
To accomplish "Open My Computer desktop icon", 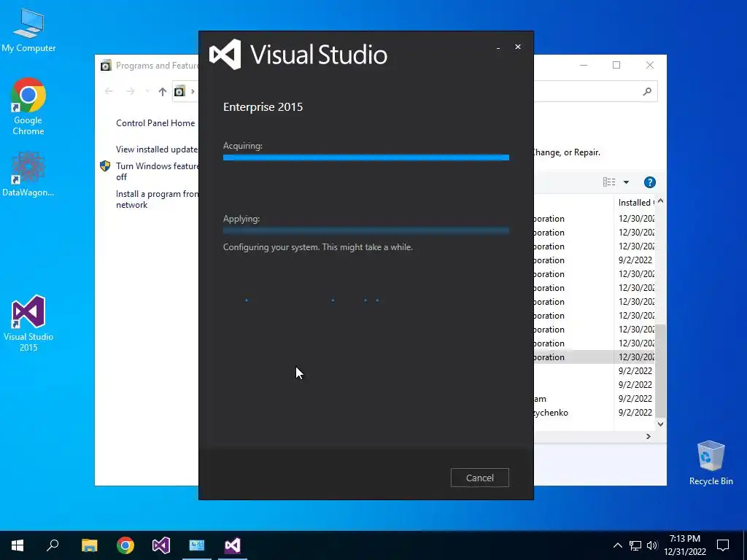I will click(x=28, y=31).
